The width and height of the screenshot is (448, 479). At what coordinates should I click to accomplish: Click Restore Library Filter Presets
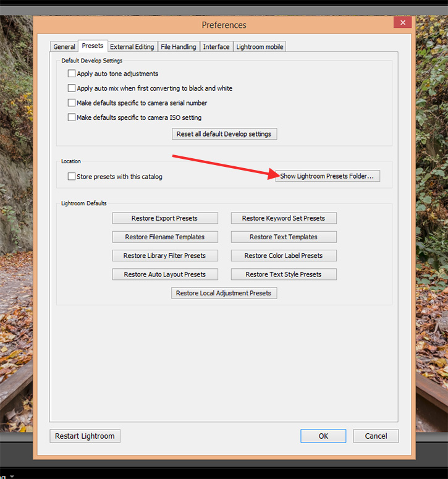[x=165, y=256]
